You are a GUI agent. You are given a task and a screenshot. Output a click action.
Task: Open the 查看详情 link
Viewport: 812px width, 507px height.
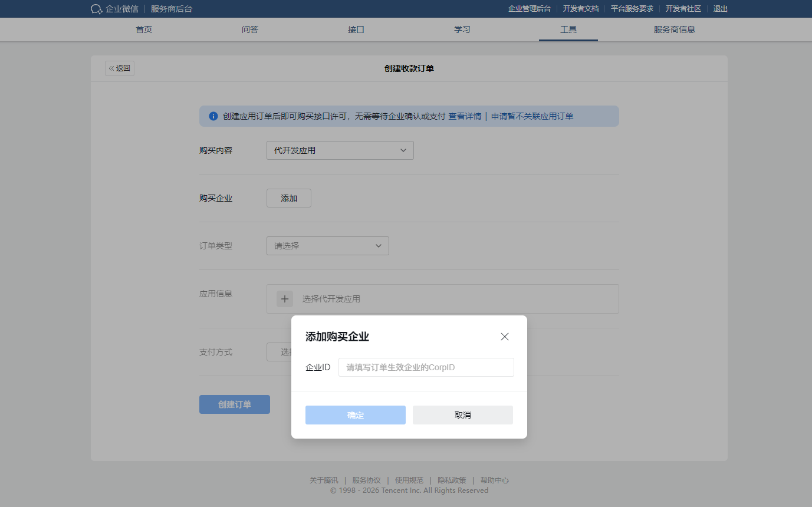click(465, 116)
